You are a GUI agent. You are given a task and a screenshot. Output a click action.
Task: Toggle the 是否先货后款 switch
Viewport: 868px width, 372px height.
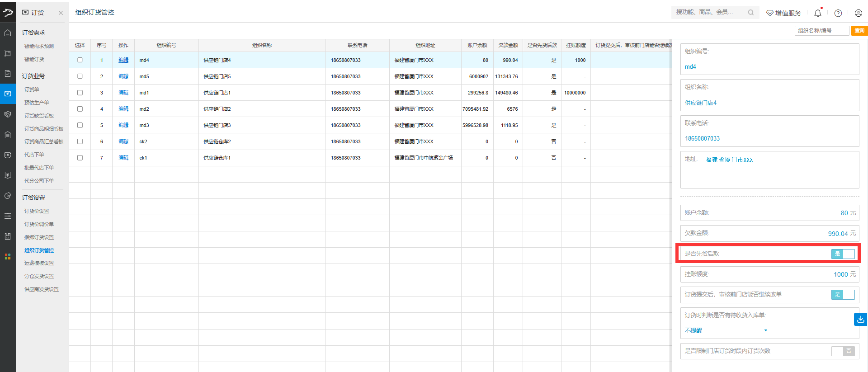click(x=843, y=254)
